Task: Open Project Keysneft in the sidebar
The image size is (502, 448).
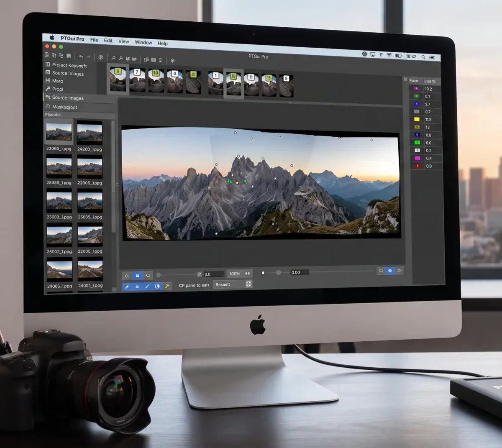Action: [66, 65]
